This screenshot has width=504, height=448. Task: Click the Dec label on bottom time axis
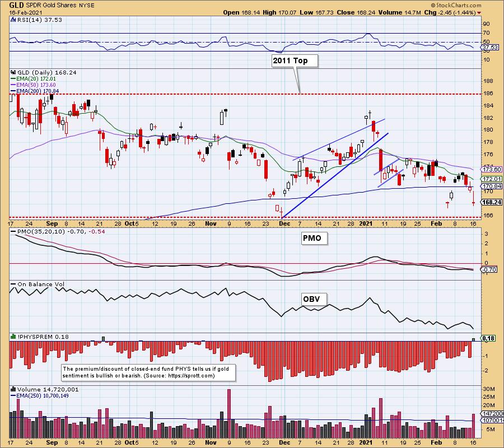[x=284, y=442]
